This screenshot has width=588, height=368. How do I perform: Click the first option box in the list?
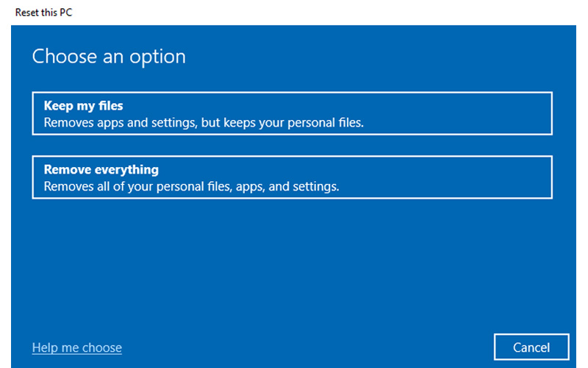pyautogui.click(x=292, y=113)
